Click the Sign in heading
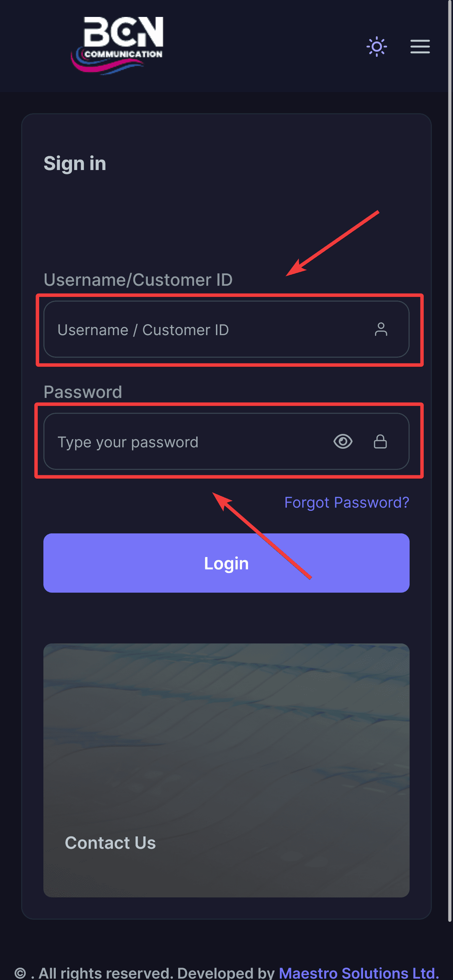 pyautogui.click(x=75, y=164)
